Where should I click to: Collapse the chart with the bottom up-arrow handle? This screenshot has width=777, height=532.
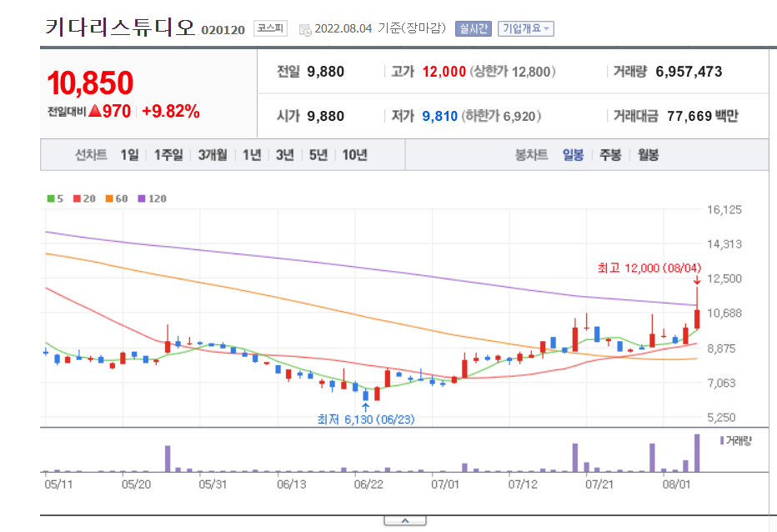click(x=405, y=520)
